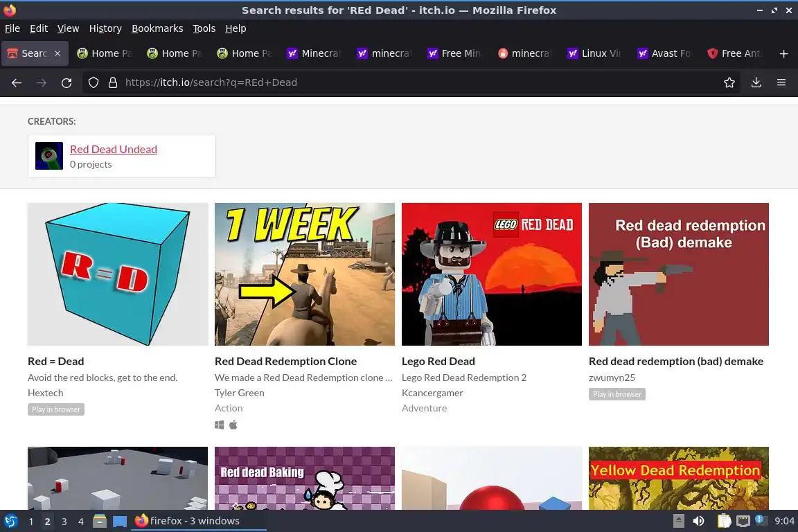
Task: Bookmark this page with the star
Action: pos(729,82)
